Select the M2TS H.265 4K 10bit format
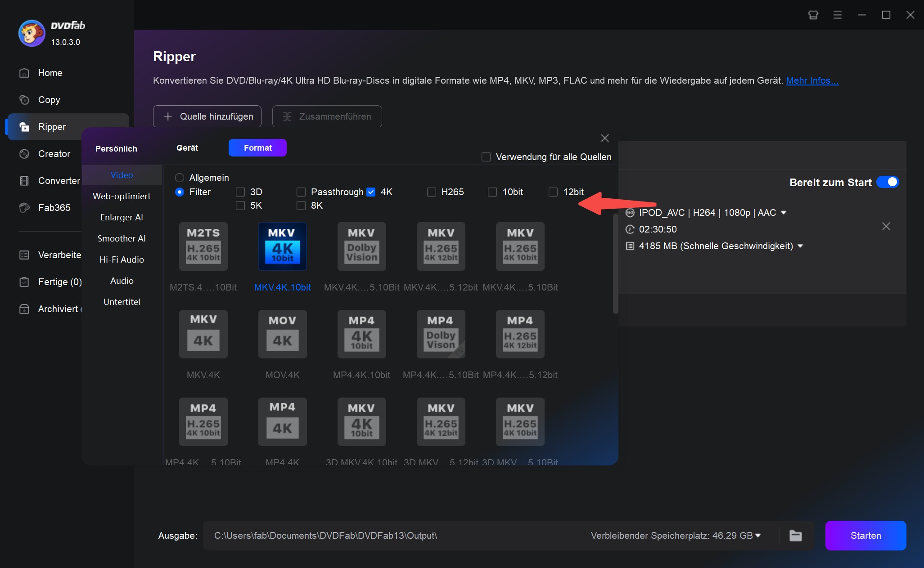This screenshot has height=568, width=924. point(203,246)
